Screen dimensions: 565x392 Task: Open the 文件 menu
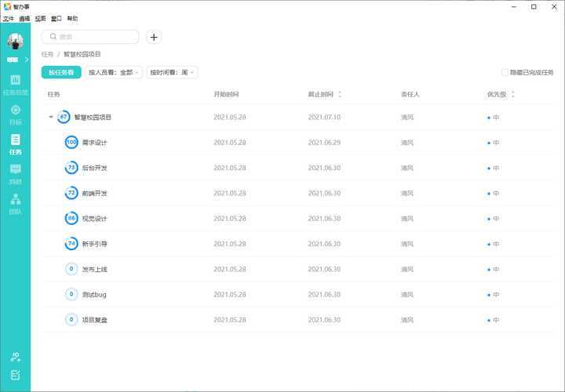coord(9,18)
